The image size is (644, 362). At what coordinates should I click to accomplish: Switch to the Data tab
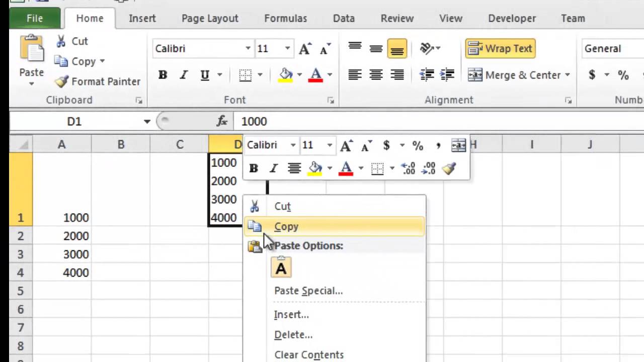click(344, 18)
